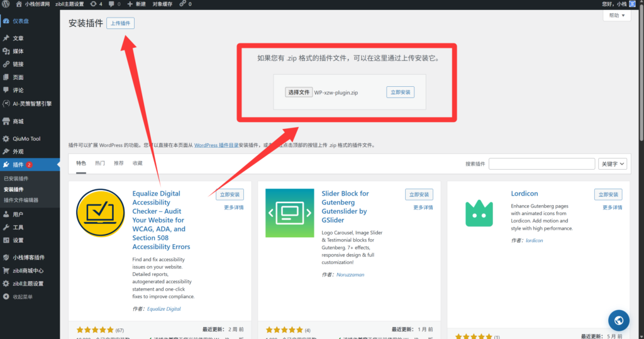Open Equalize Digital Accessibility Checker title link
Image resolution: width=644 pixels, height=339 pixels.
pyautogui.click(x=162, y=220)
